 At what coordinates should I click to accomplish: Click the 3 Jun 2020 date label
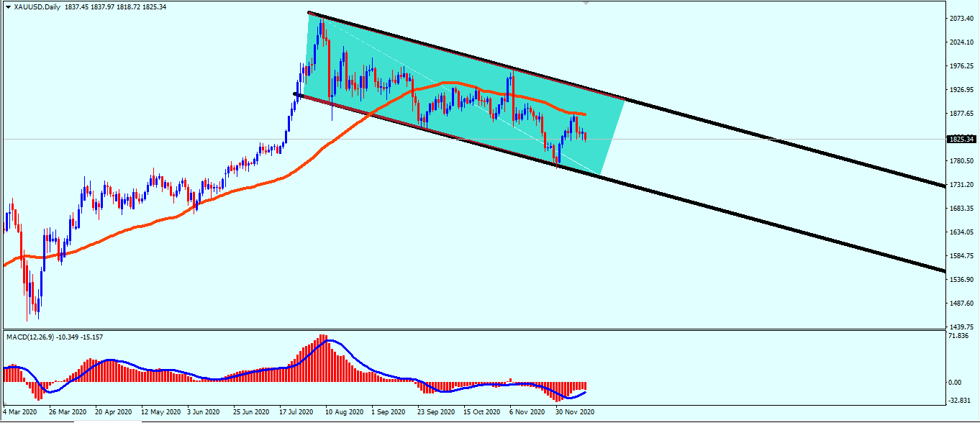tap(204, 412)
